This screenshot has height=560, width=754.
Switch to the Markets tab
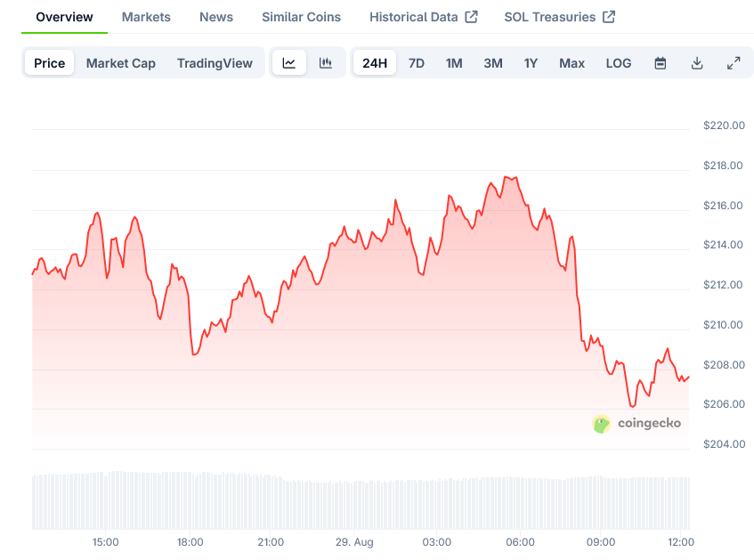pos(146,17)
